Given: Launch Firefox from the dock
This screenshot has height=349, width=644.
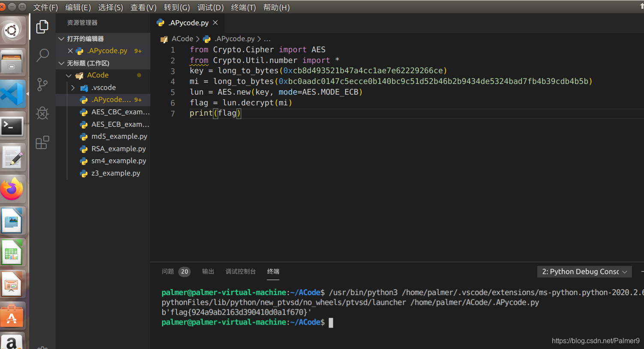Looking at the screenshot, I should (x=12, y=189).
